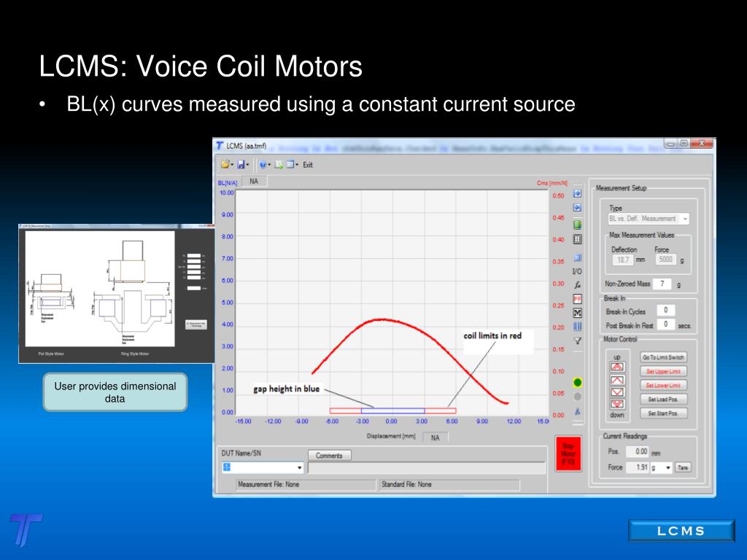Open the measurement Type dropdown
Image resolution: width=747 pixels, height=560 pixels.
[x=685, y=219]
